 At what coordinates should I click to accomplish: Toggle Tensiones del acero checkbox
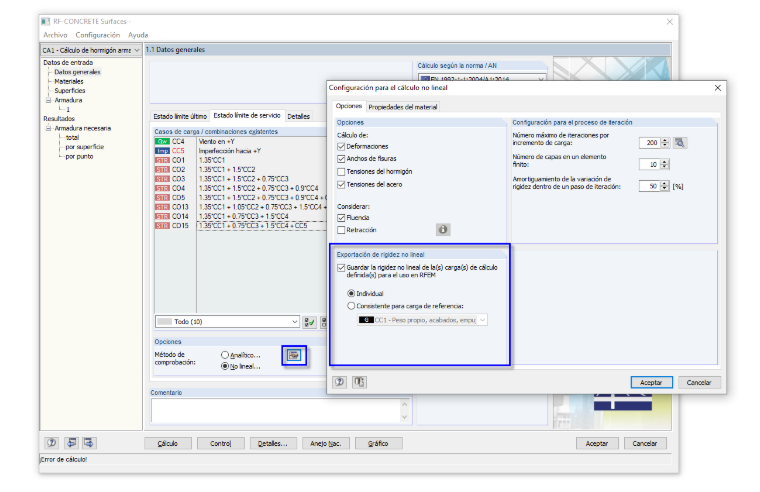click(341, 185)
